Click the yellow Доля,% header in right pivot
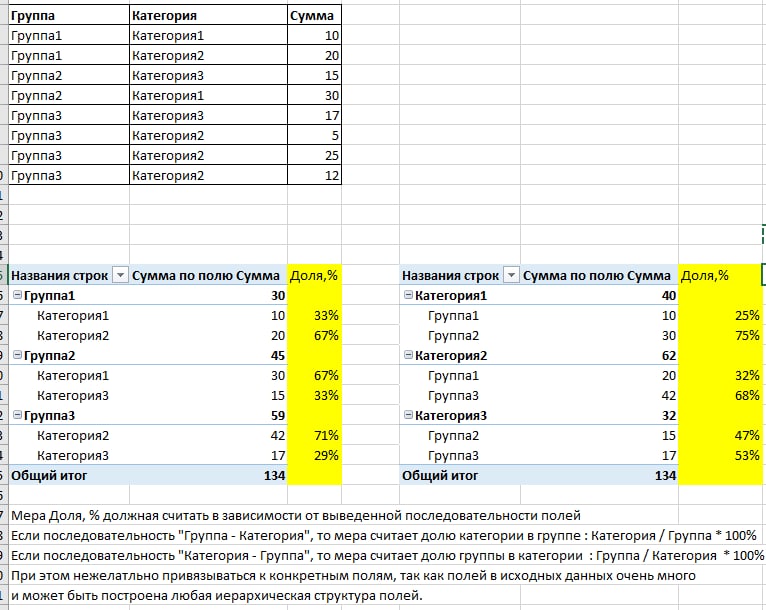This screenshot has height=610, width=766. point(720,275)
